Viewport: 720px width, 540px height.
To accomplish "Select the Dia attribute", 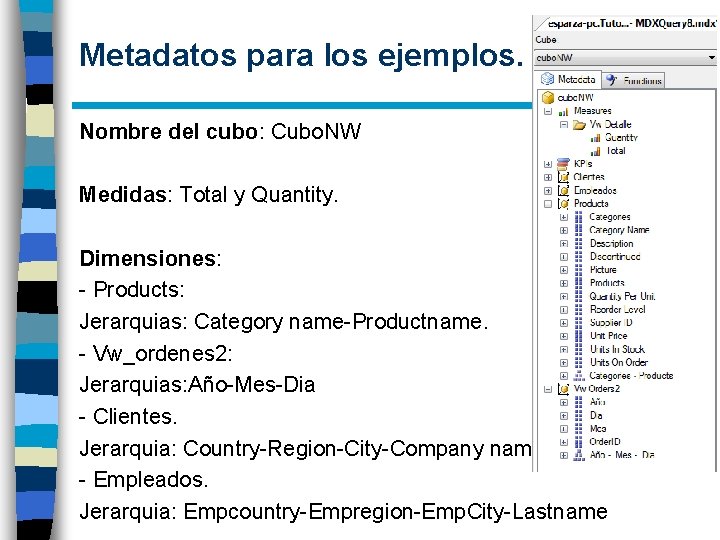I will 596,416.
